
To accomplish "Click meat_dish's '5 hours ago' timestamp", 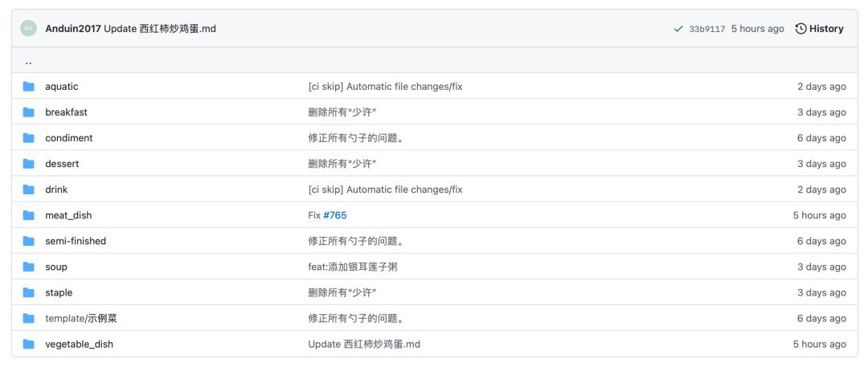I will 819,215.
